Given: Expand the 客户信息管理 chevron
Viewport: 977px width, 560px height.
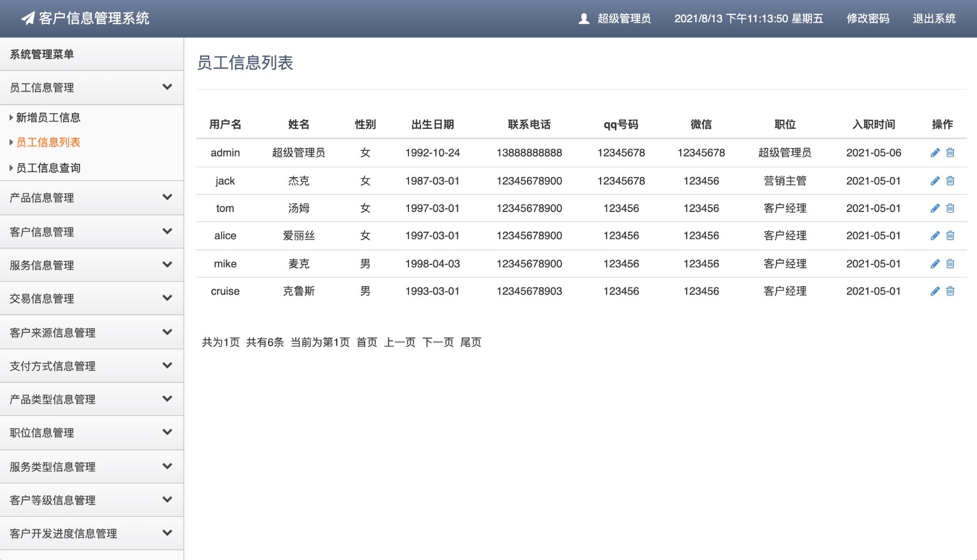Looking at the screenshot, I should click(167, 232).
